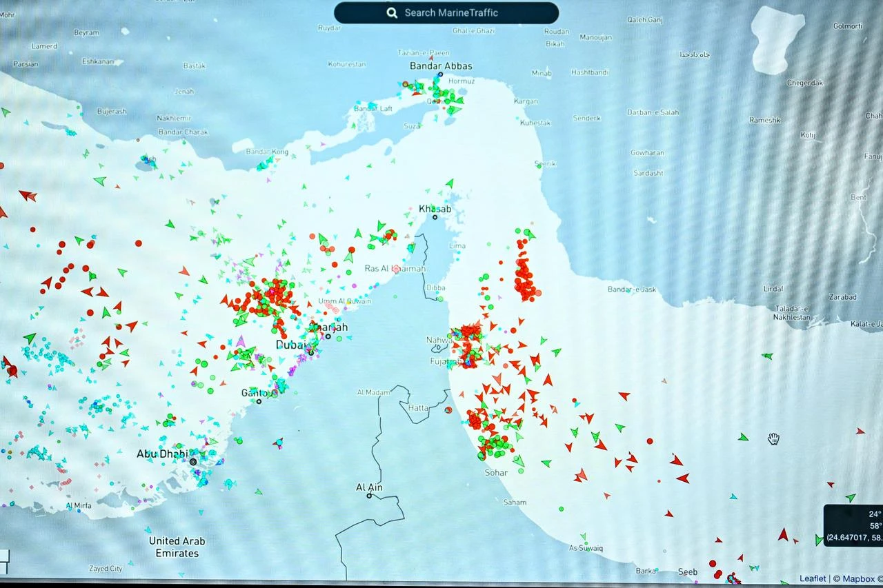Select the green vessel arrow south of Bujerash
The width and height of the screenshot is (883, 588).
[x=100, y=181]
